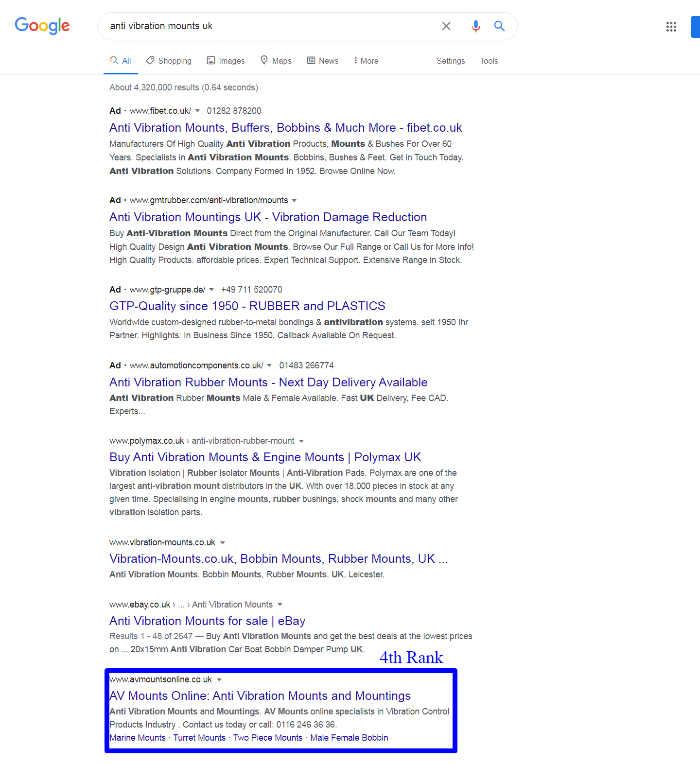Viewport: 700px width, 764px height.
Task: Open Vibration-Mounts.co.uk result title
Action: (279, 559)
